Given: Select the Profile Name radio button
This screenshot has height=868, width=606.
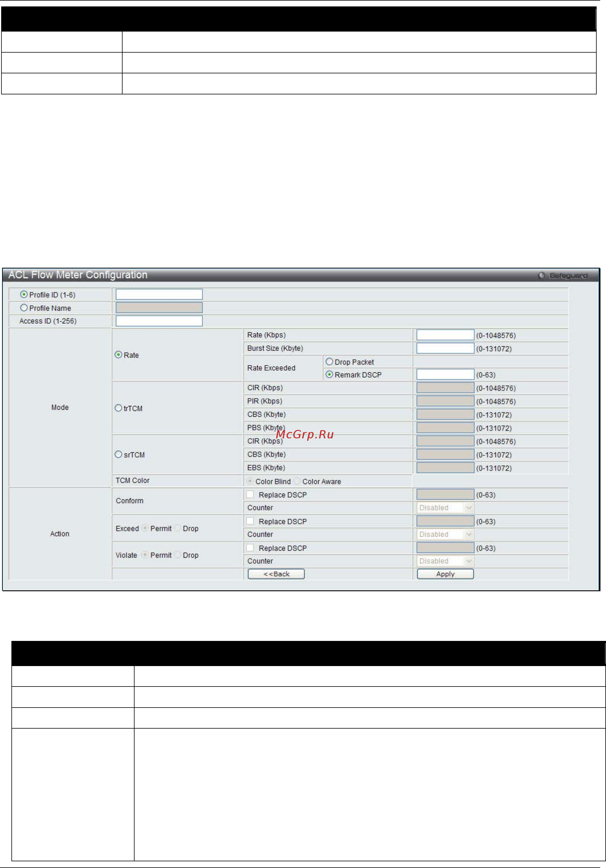Looking at the screenshot, I should coord(24,308).
